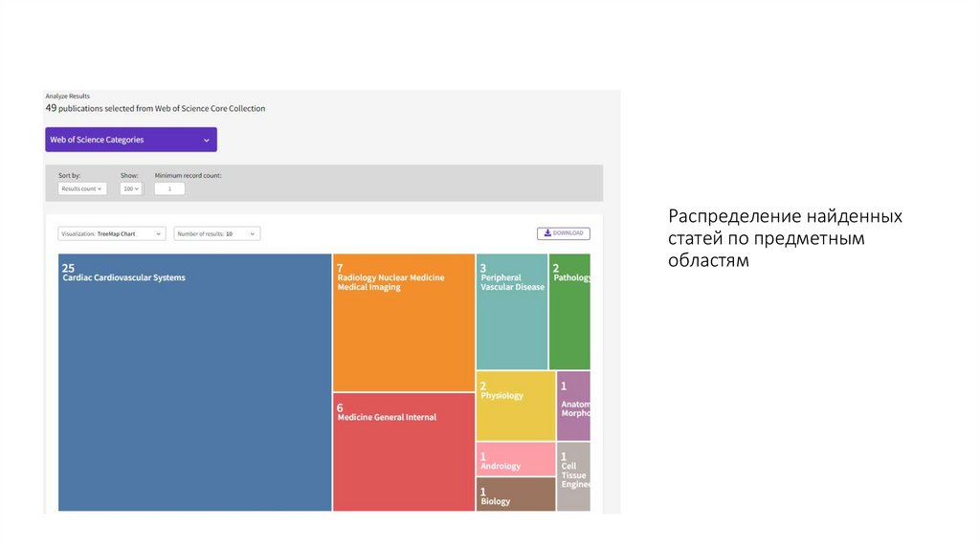This screenshot has height=549, width=980.
Task: Click the '49 publications selected' text
Action: (x=155, y=108)
